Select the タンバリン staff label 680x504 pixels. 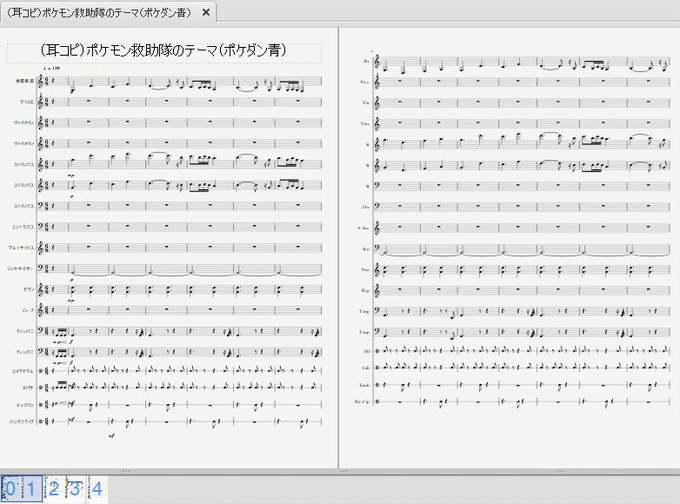click(x=25, y=405)
